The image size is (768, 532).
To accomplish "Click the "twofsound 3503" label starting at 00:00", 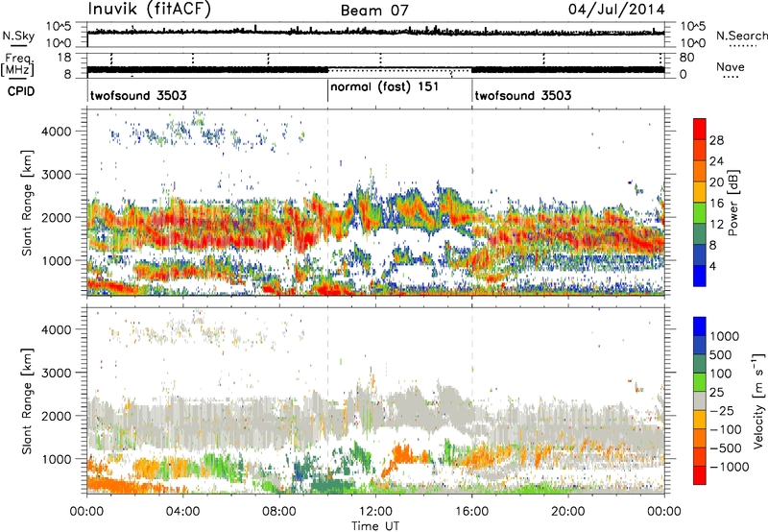I will tap(138, 95).
